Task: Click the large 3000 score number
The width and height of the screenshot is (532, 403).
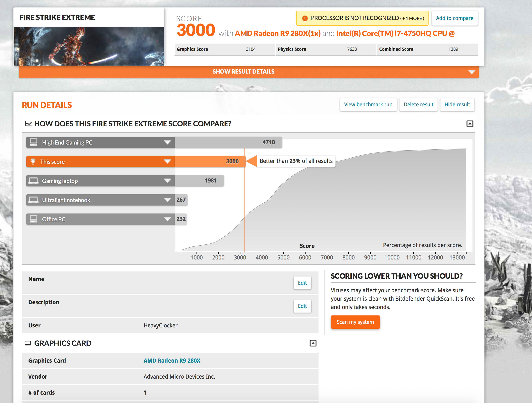Action: (x=196, y=30)
